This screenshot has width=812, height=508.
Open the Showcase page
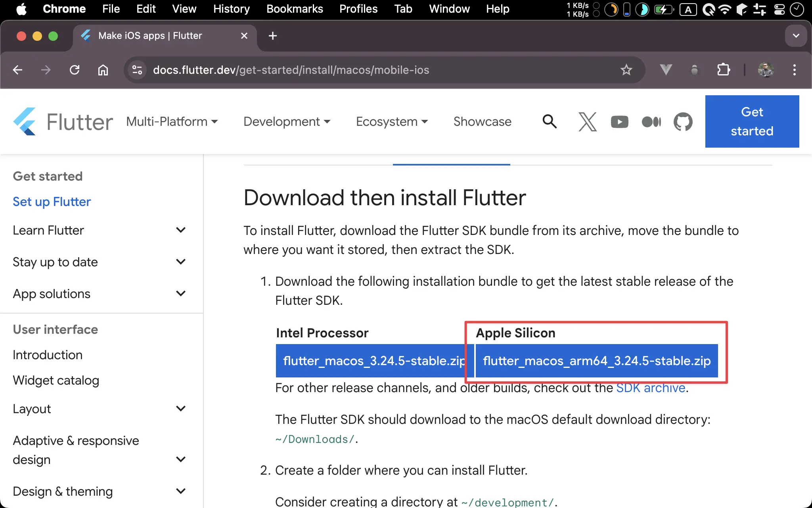pos(483,121)
